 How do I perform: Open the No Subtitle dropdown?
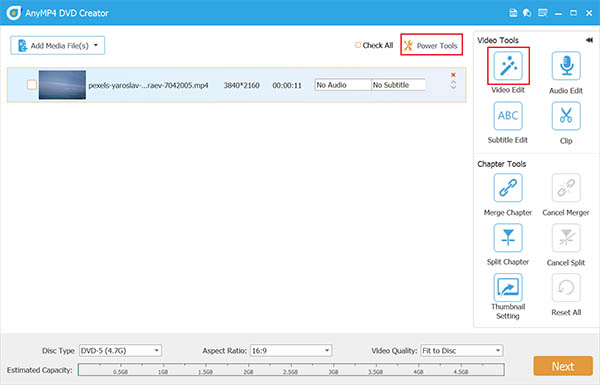click(398, 85)
